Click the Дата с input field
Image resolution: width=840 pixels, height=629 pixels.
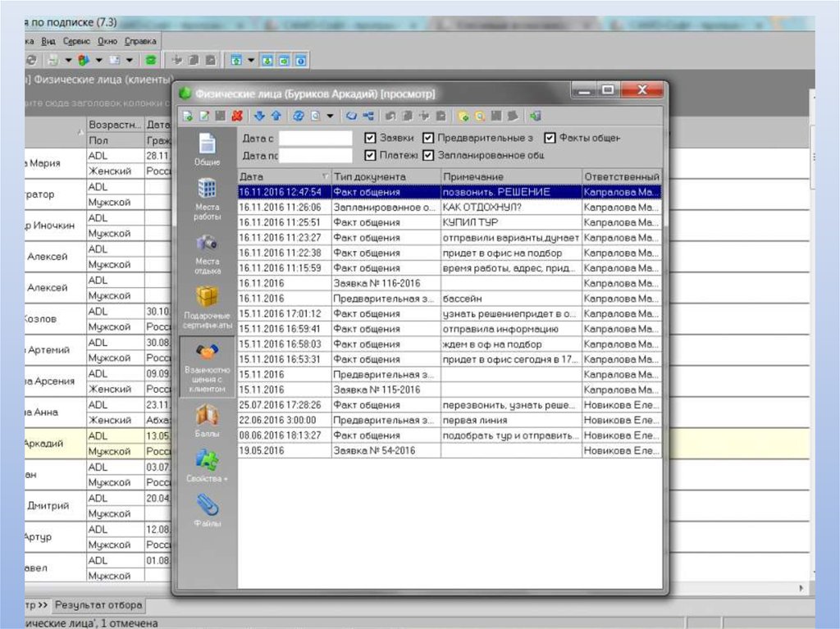pos(315,139)
